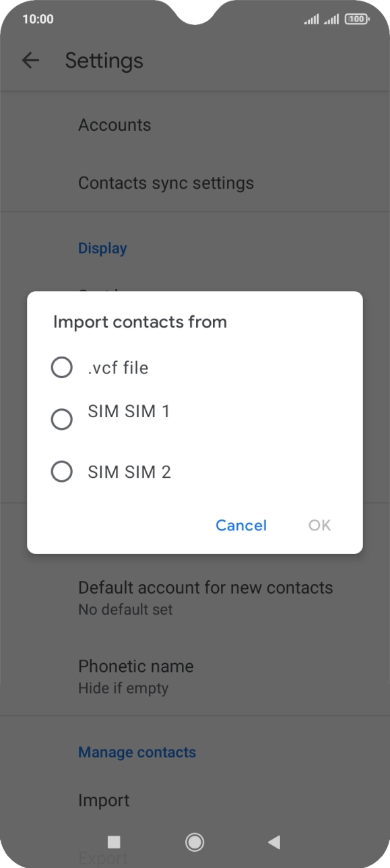Screen dimensions: 390x868
Task: Tap the SIM 2 signal strength icon
Action: [331, 19]
